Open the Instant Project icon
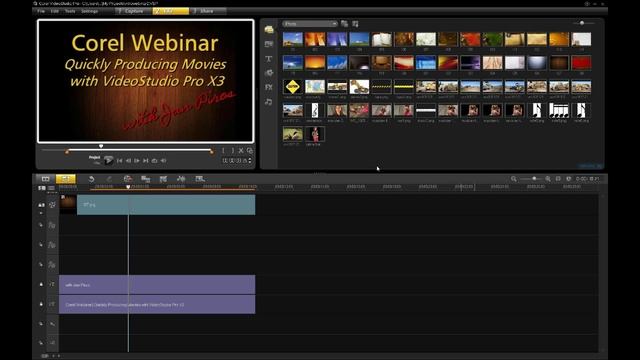 point(200,179)
